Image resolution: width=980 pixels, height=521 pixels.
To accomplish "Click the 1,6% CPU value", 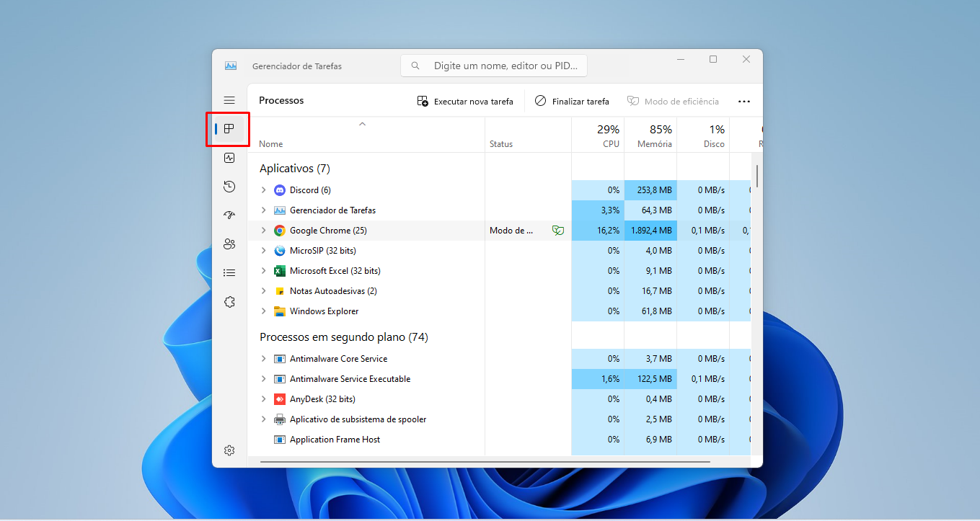I will [x=610, y=379].
